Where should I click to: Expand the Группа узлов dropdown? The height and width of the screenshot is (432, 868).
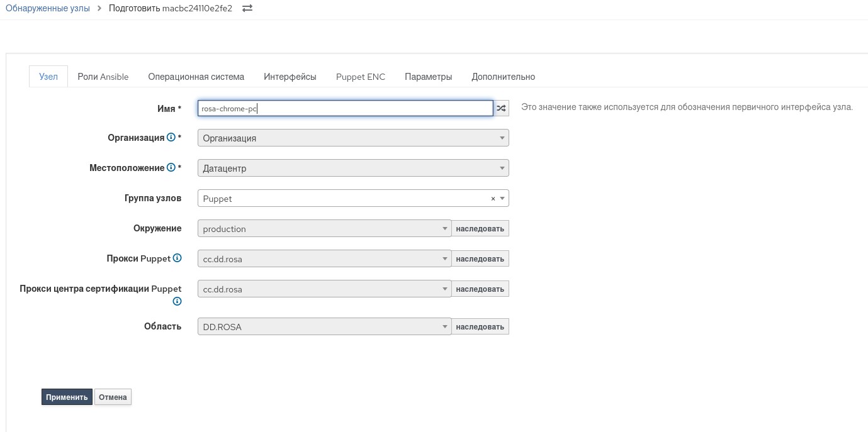pyautogui.click(x=502, y=199)
